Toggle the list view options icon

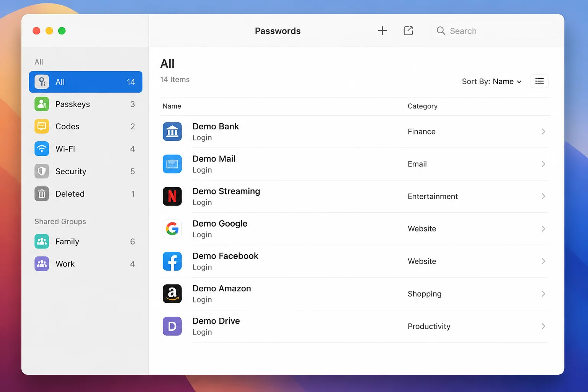point(539,81)
